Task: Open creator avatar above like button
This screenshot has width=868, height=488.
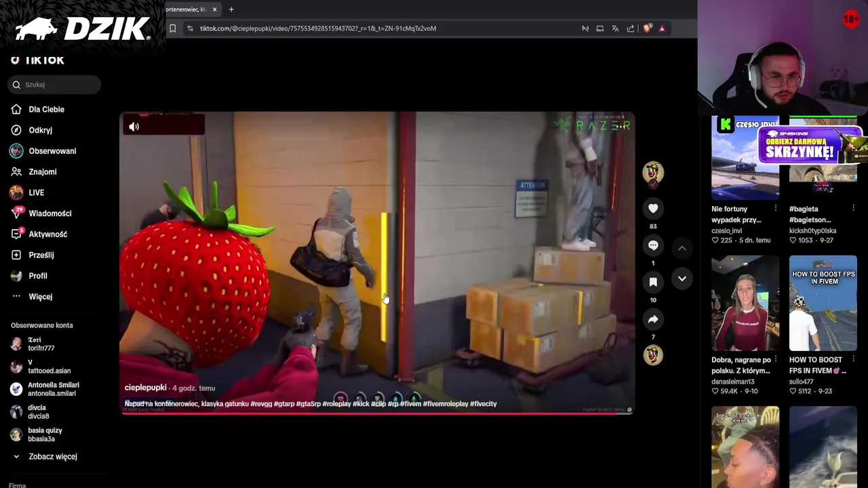Action: (653, 173)
